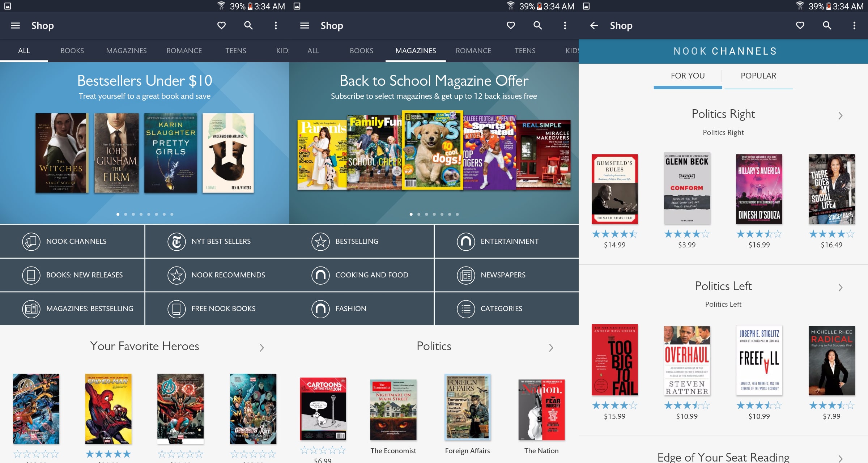The image size is (868, 463).
Task: Open Hillary's America book cover
Action: 759,189
